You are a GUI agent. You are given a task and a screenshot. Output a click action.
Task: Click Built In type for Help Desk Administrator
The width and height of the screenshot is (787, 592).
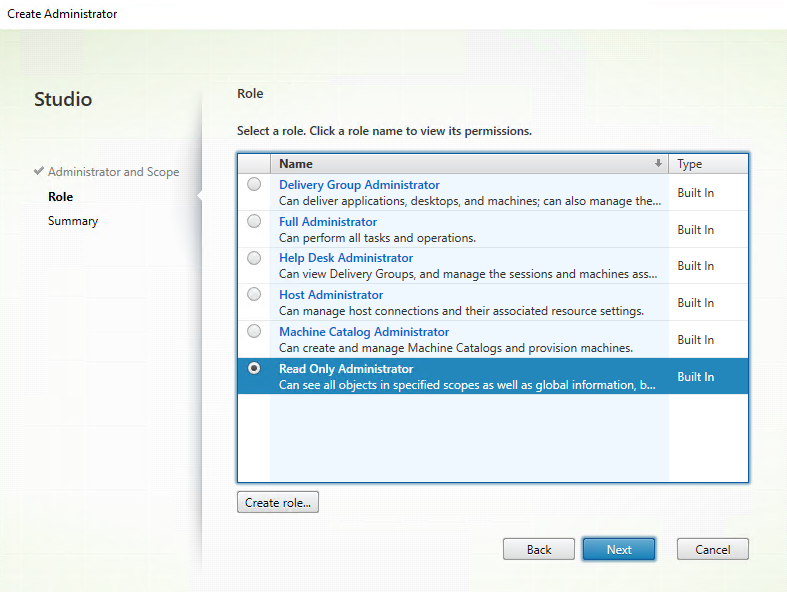click(x=695, y=266)
